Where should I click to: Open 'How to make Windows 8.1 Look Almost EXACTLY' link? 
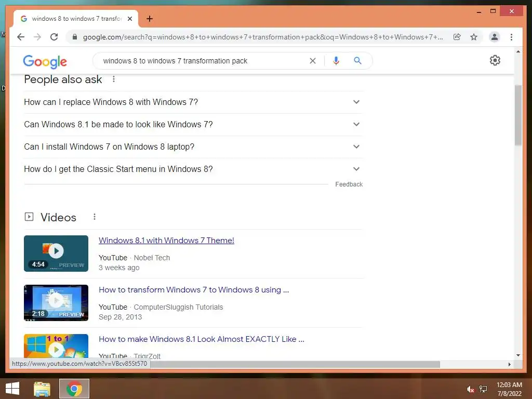(201, 339)
